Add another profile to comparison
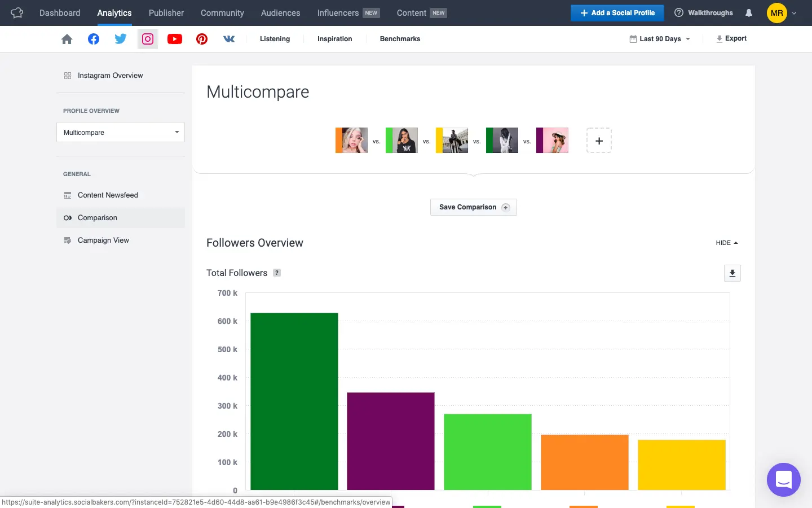The height and width of the screenshot is (508, 812). (599, 141)
